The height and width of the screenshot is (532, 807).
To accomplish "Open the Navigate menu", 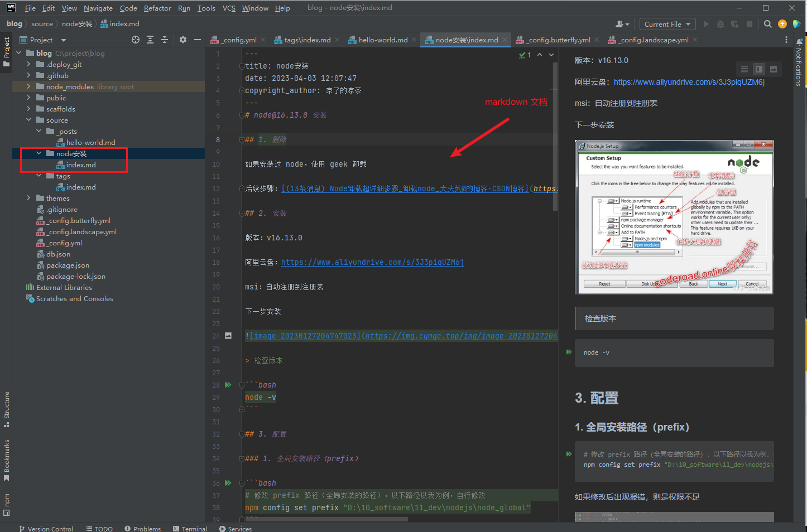I will click(x=98, y=8).
